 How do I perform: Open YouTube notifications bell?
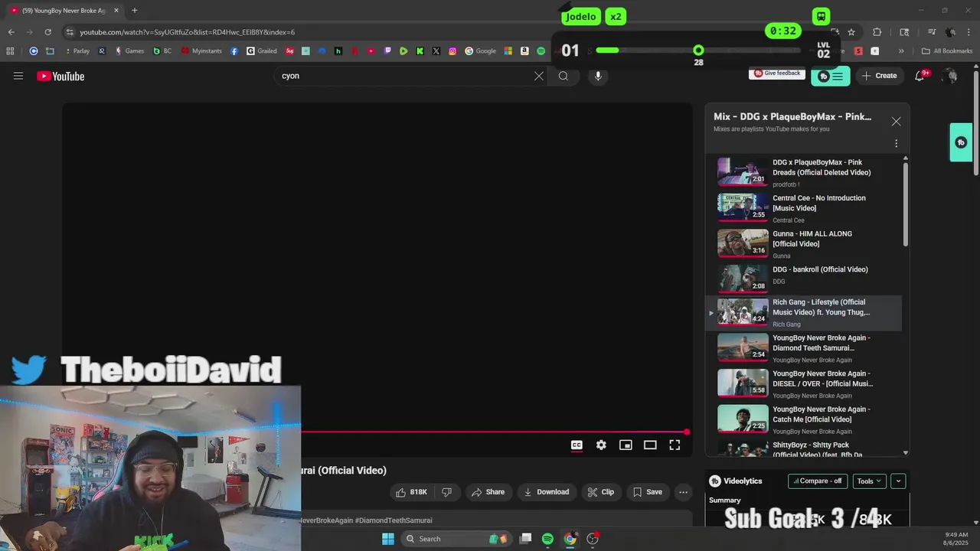(x=920, y=75)
